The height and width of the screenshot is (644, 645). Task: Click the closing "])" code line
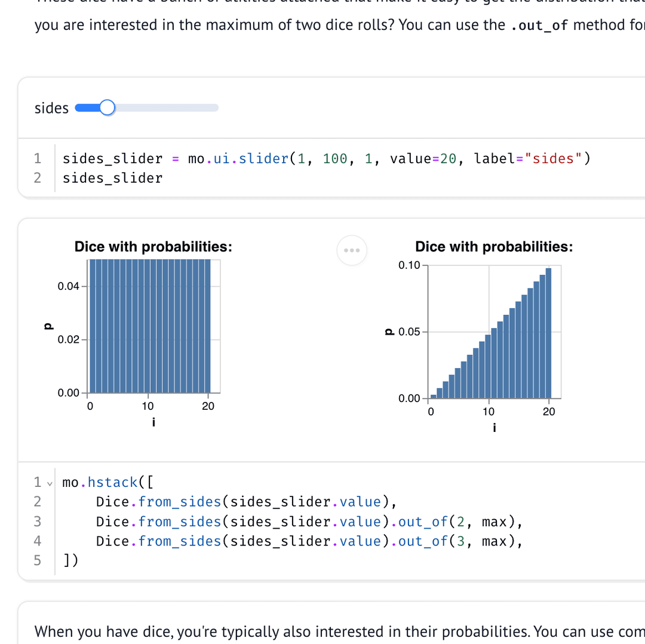(70, 561)
